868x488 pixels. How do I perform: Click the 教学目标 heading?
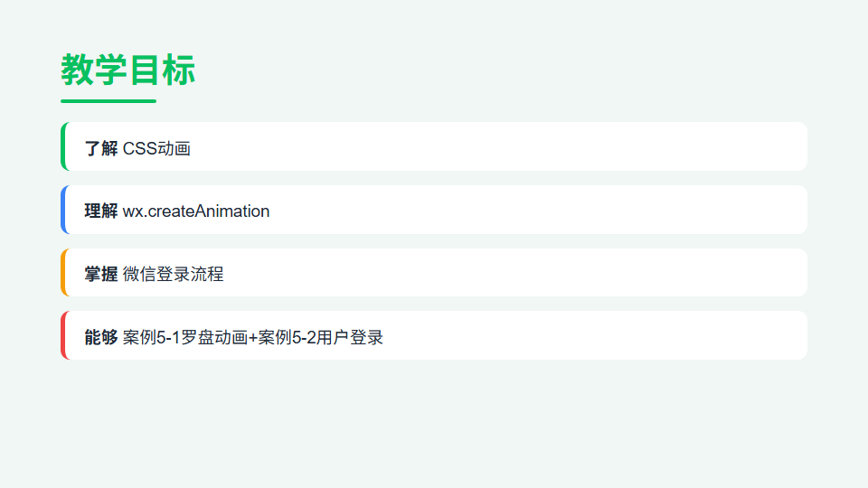pos(127,70)
